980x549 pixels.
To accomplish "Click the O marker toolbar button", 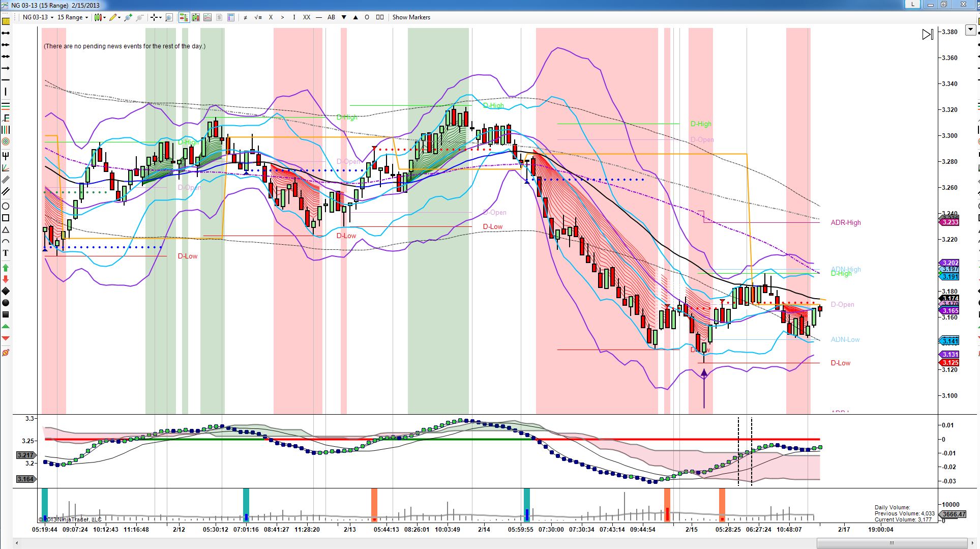I will pos(367,17).
